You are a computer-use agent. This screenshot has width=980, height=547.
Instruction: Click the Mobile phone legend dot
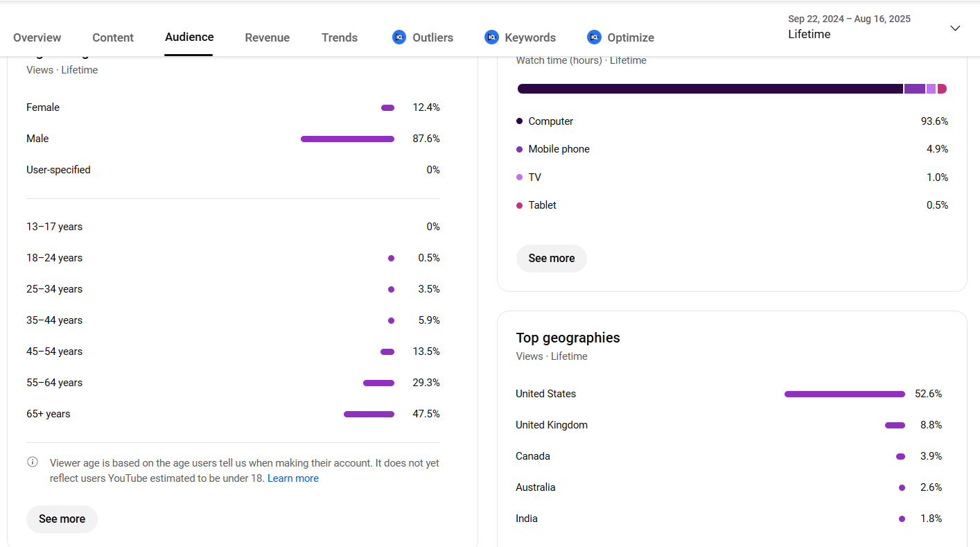[x=520, y=149]
